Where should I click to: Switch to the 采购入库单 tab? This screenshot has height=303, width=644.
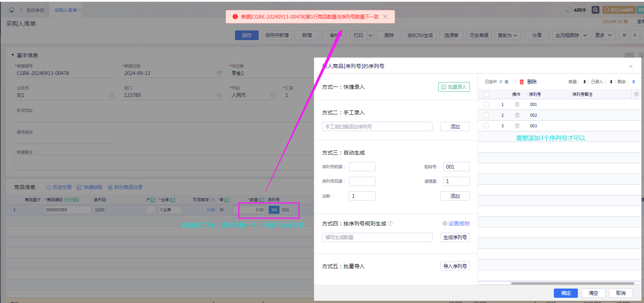click(x=65, y=10)
